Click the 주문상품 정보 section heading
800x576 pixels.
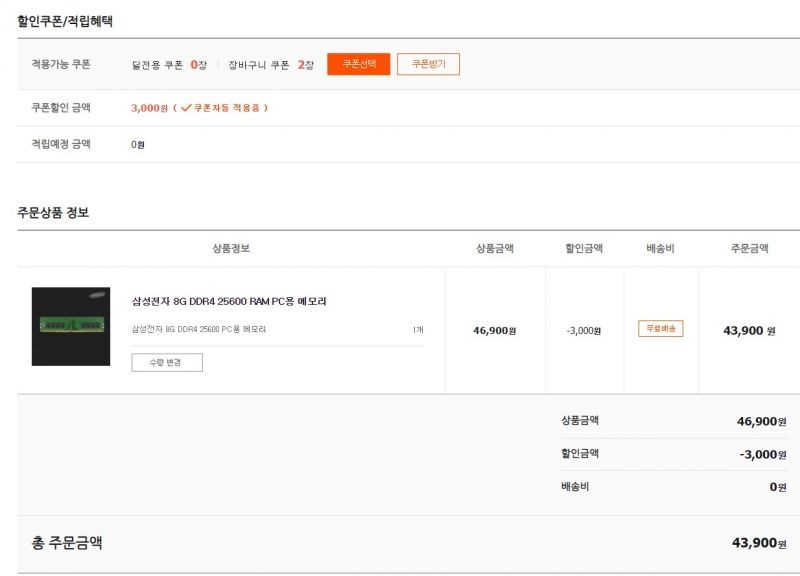point(53,212)
